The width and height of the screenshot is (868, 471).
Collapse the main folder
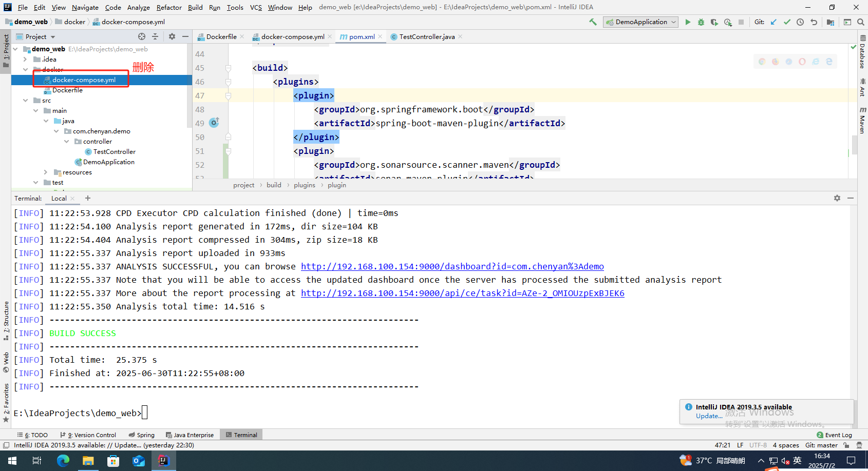tap(35, 111)
